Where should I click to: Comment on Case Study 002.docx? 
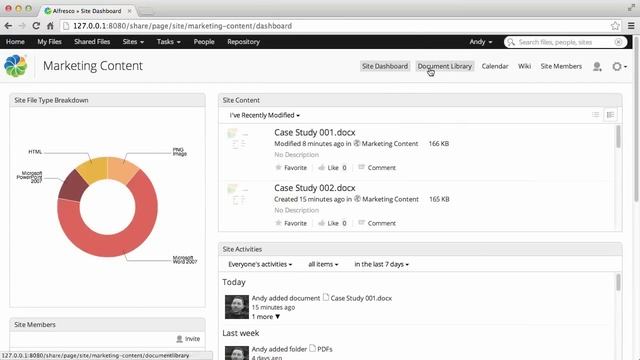tap(377, 223)
